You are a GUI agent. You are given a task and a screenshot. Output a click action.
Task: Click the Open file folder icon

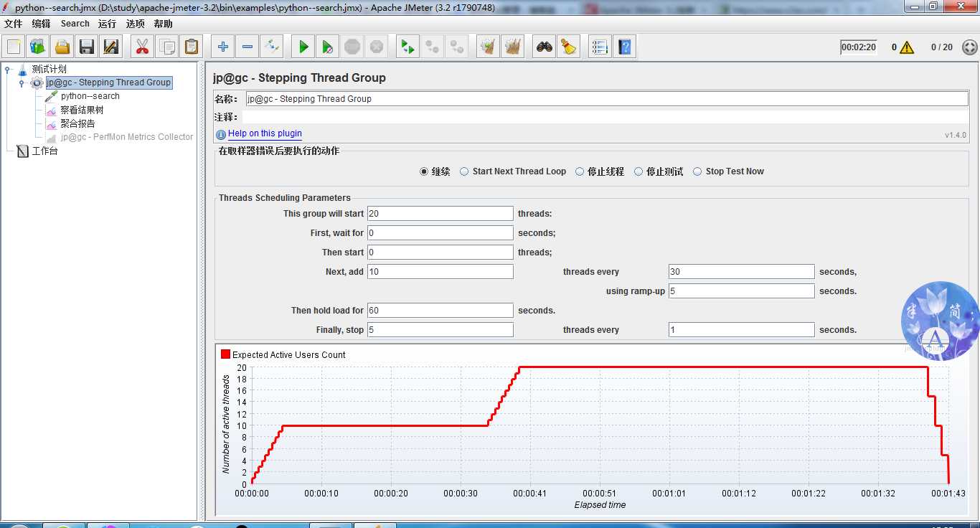pos(62,47)
